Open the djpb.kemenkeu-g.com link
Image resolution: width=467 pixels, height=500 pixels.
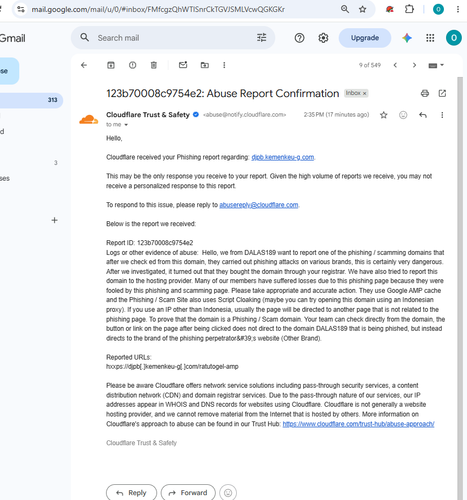coord(283,157)
